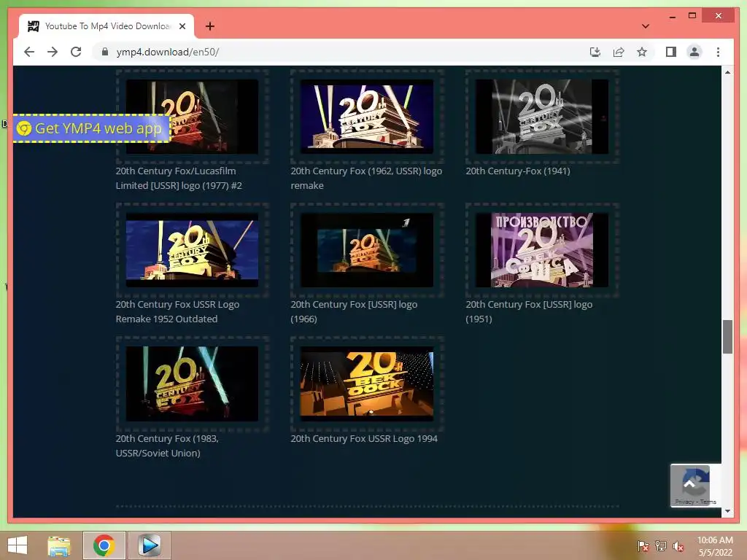Click the '20th Century Fox (1983, USSR/Soviet Union)' title
The height and width of the screenshot is (560, 747).
[167, 446]
